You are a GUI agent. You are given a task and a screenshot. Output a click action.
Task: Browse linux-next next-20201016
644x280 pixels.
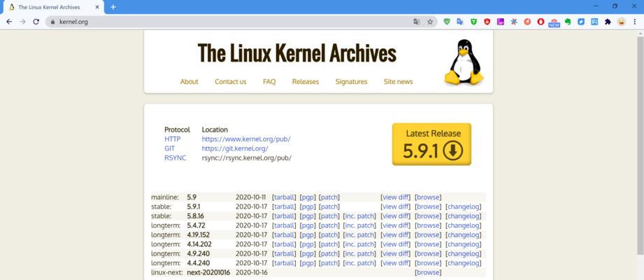tap(428, 272)
